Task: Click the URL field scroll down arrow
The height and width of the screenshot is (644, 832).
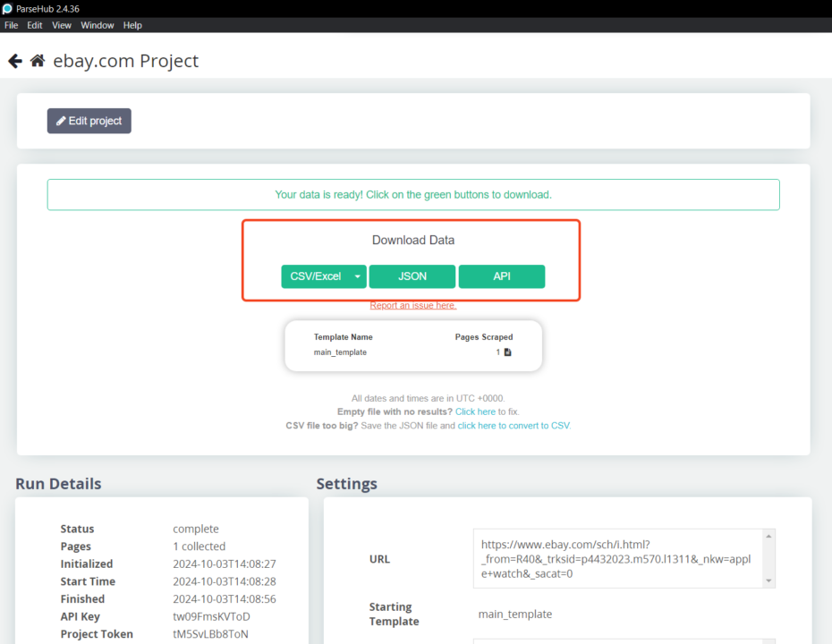Action: (768, 580)
